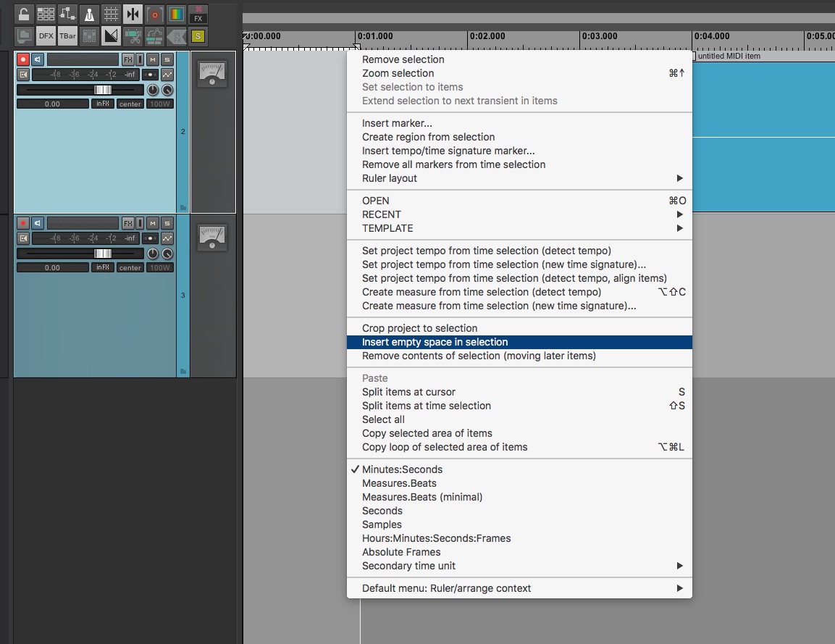Open the rainbow color spectrum toolbar icon

[x=177, y=14]
